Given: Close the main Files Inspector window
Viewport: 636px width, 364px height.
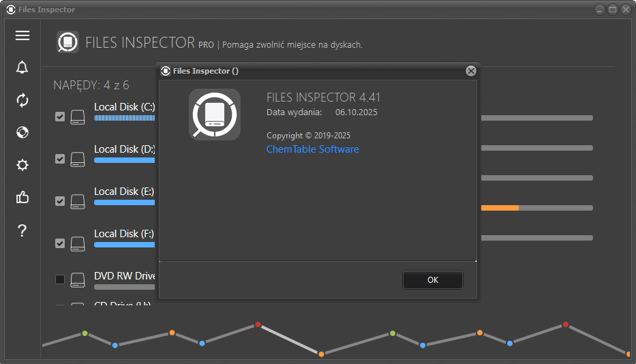Looking at the screenshot, I should click(x=626, y=10).
